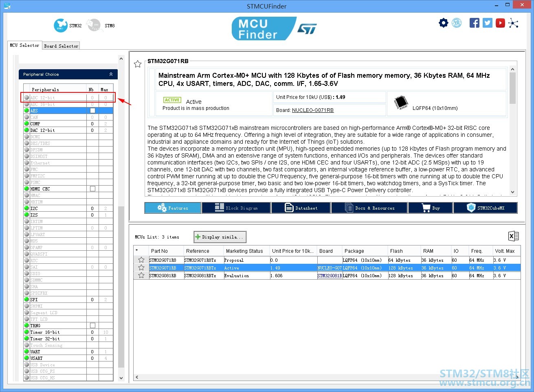Open the Datasheet
Viewport: 534px width, 392px height.
pos(301,208)
